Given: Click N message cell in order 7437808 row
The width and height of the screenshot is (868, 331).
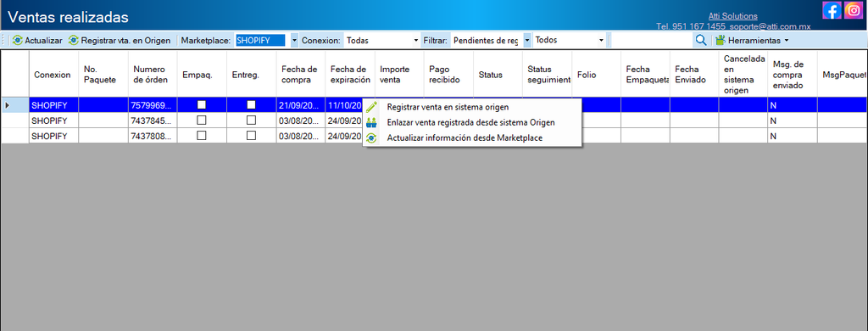Looking at the screenshot, I should pos(793,136).
